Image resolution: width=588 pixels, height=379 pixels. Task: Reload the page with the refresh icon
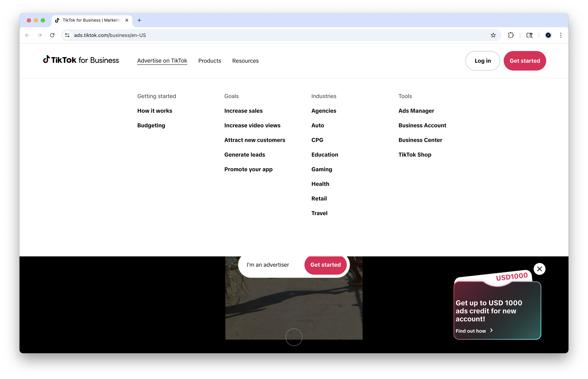52,35
